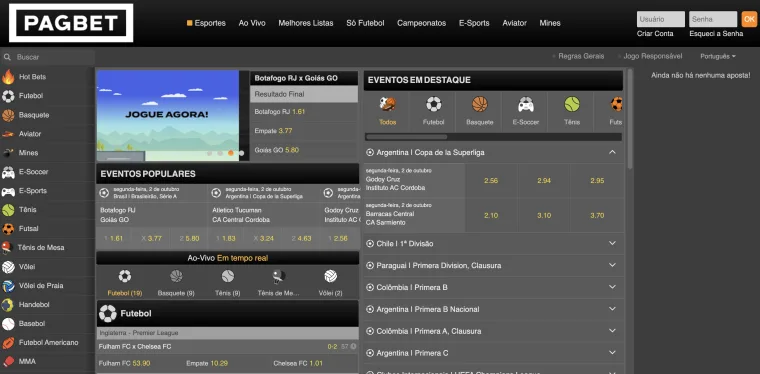
Task: Click the Basebol ball icon in sidebar
Action: (x=8, y=324)
